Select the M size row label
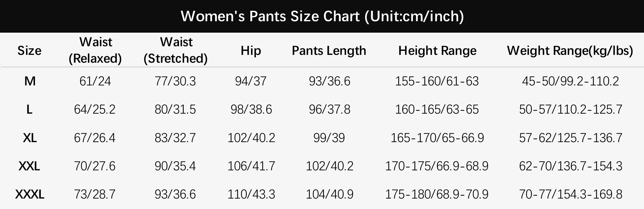This screenshot has height=209, width=644. (x=30, y=81)
